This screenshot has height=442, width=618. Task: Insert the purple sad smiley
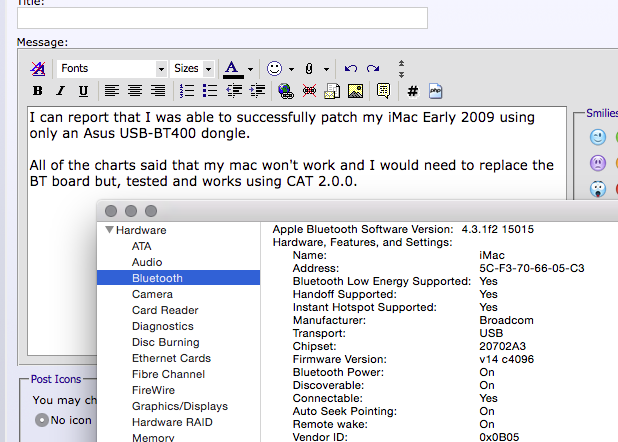598,163
